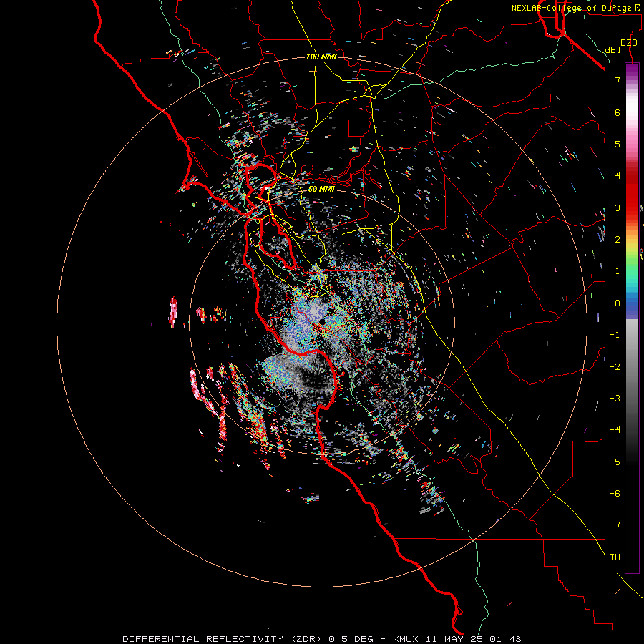Click the "DZD" product label above the scale
The height and width of the screenshot is (644, 644).
(629, 43)
